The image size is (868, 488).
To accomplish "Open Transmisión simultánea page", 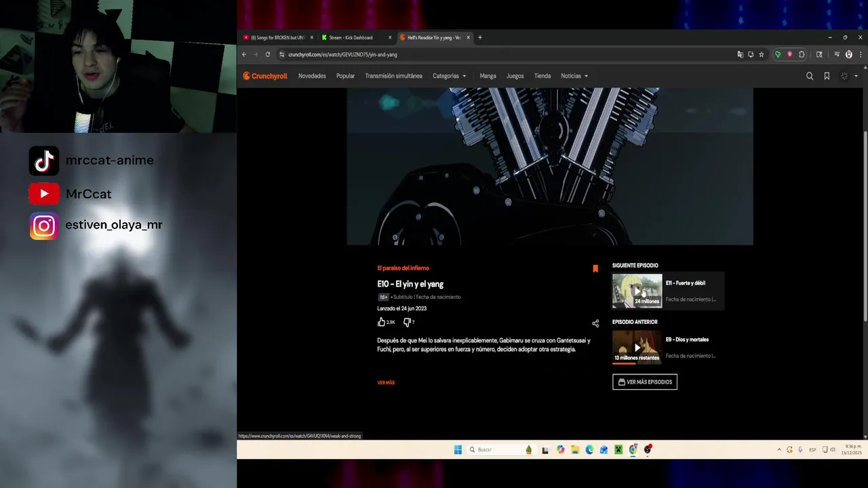I will tap(393, 76).
